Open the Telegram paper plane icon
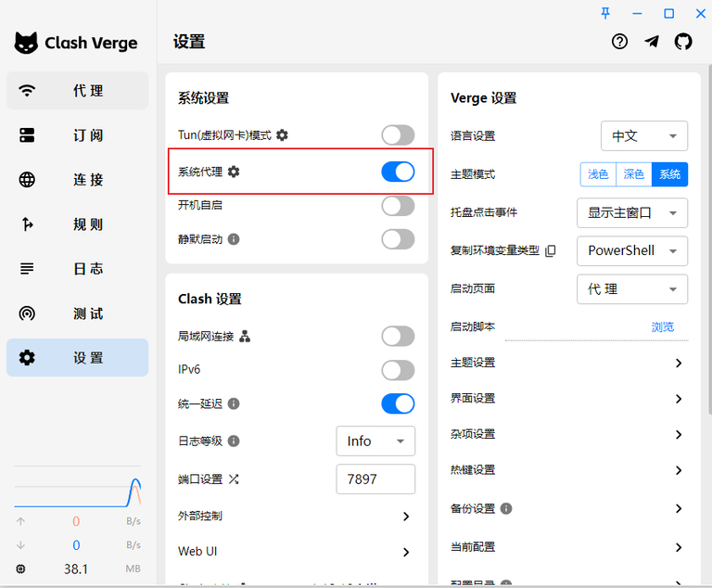 (652, 42)
